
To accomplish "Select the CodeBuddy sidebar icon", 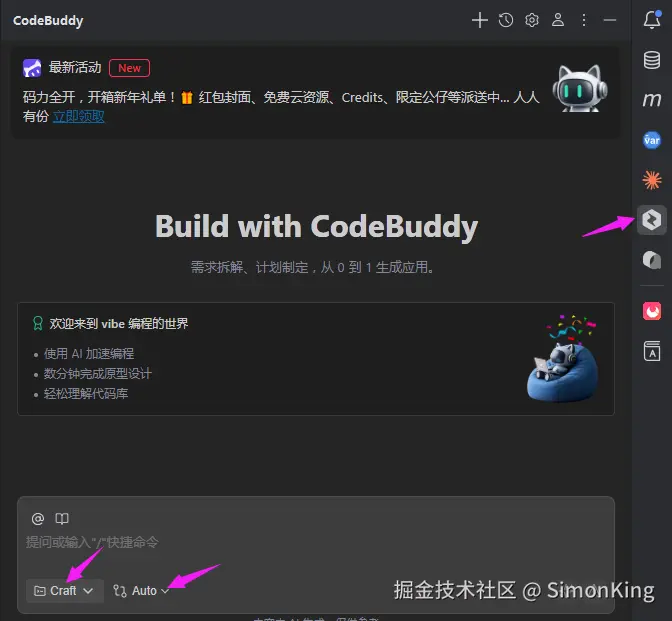I will click(652, 220).
